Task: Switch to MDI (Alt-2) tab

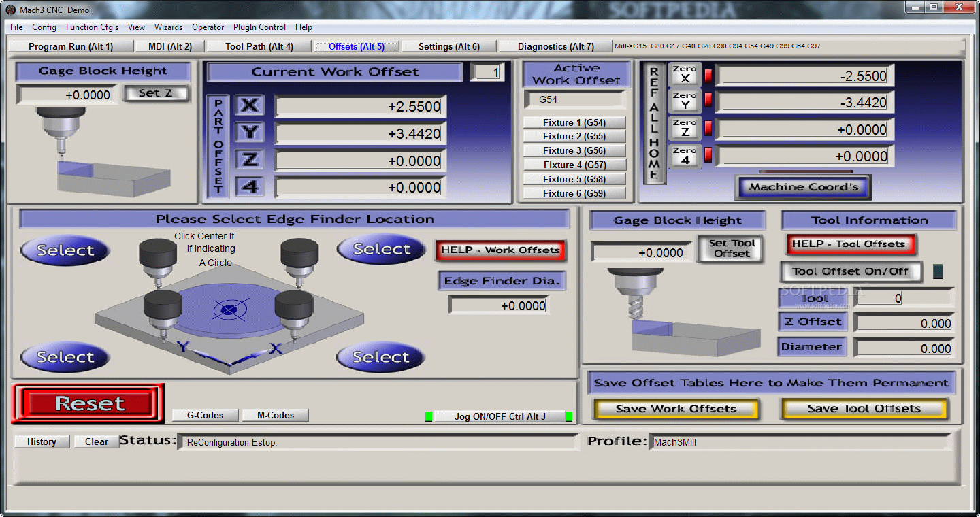Action: (x=170, y=46)
